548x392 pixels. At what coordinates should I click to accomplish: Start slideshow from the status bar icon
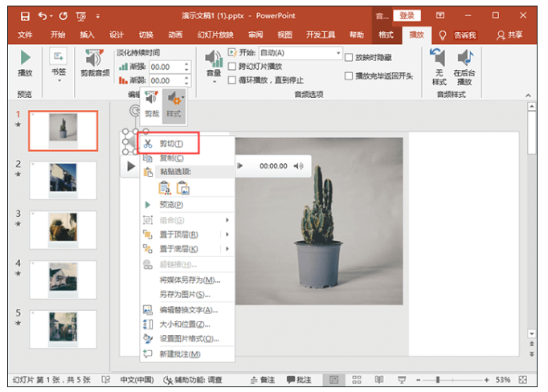[x=402, y=380]
